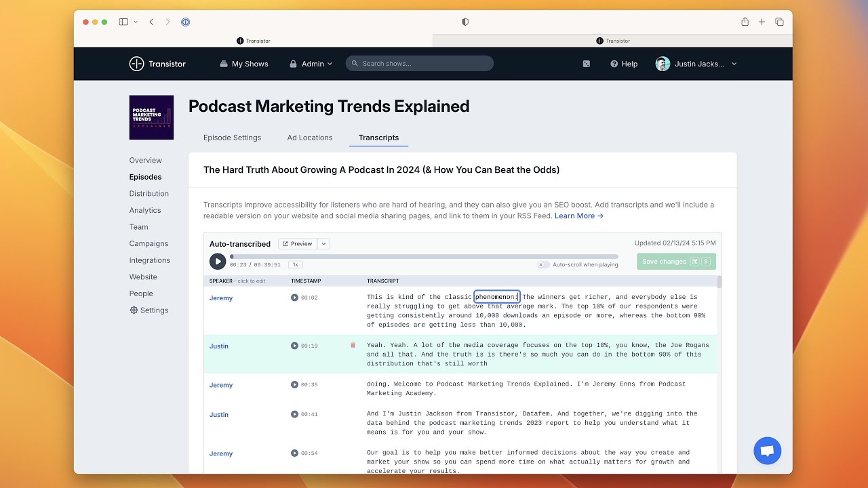This screenshot has height=488, width=868.
Task: Click the episode title heading
Action: tap(381, 170)
